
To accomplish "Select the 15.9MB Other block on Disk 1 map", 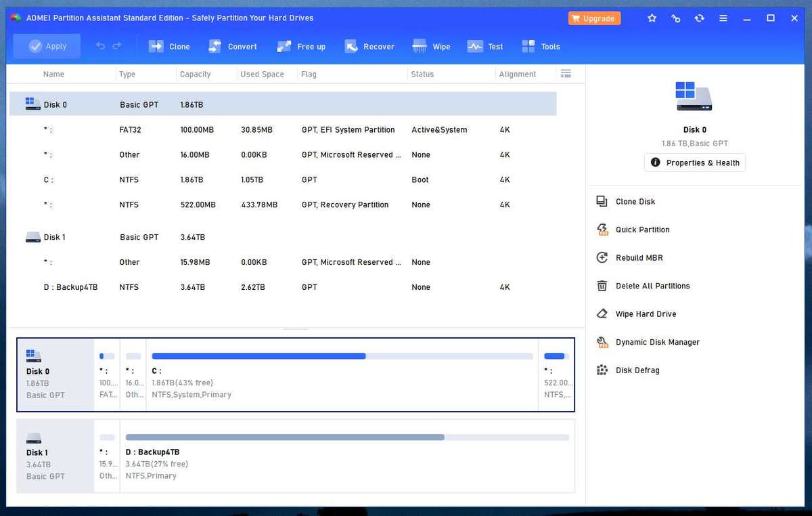I will pos(107,456).
